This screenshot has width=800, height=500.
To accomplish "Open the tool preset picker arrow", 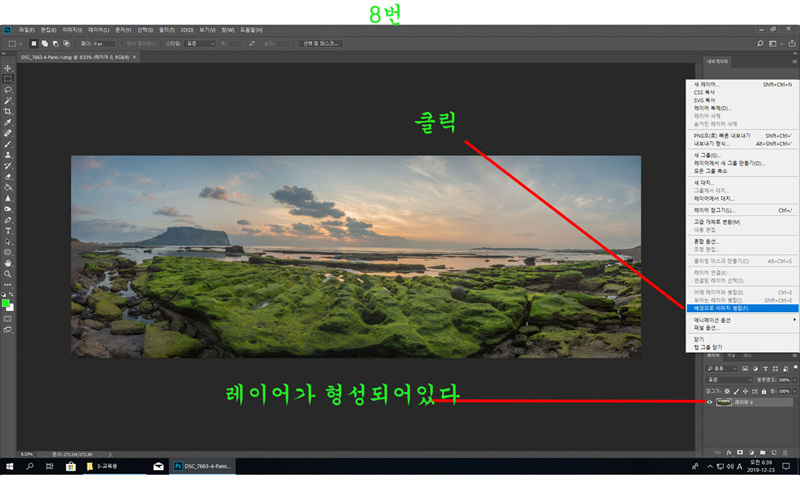I will click(x=20, y=44).
